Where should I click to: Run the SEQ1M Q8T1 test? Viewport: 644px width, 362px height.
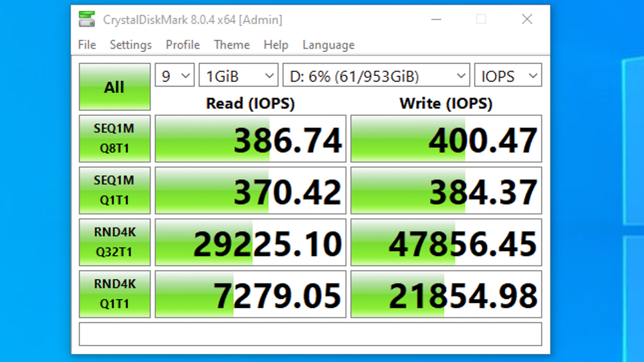click(114, 138)
